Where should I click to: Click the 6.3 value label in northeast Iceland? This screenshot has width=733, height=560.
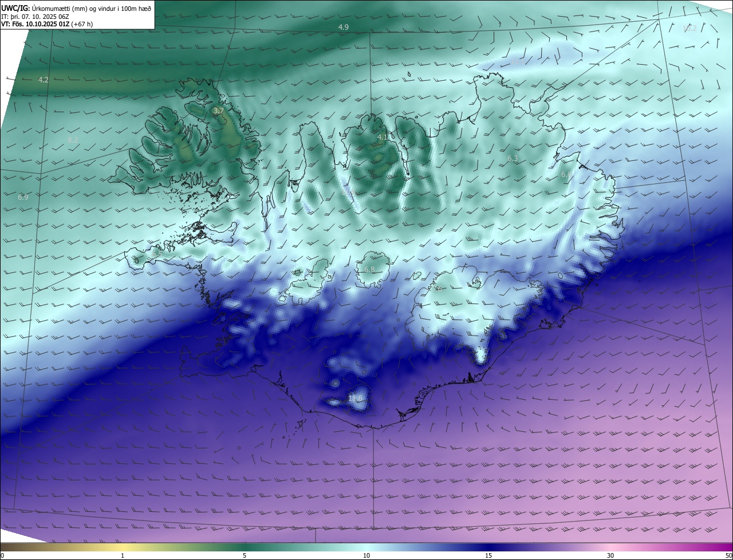tap(513, 158)
